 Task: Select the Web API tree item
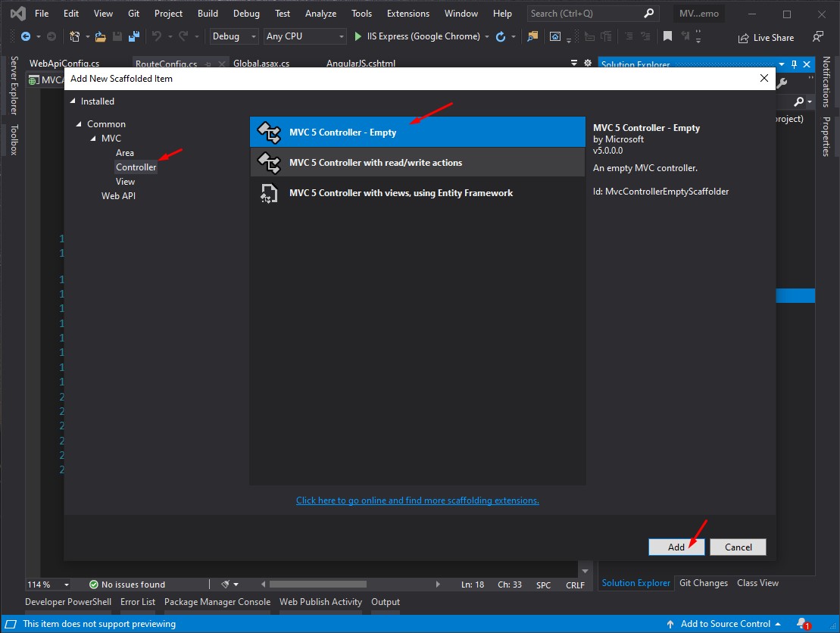click(x=118, y=196)
